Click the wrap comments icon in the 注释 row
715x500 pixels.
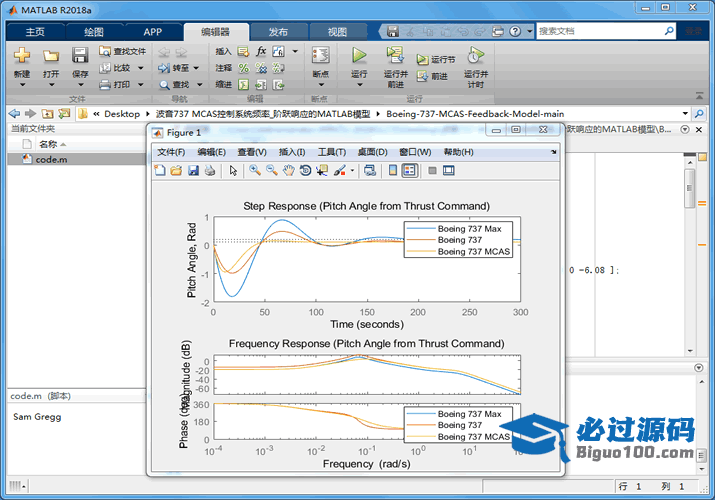(278, 68)
